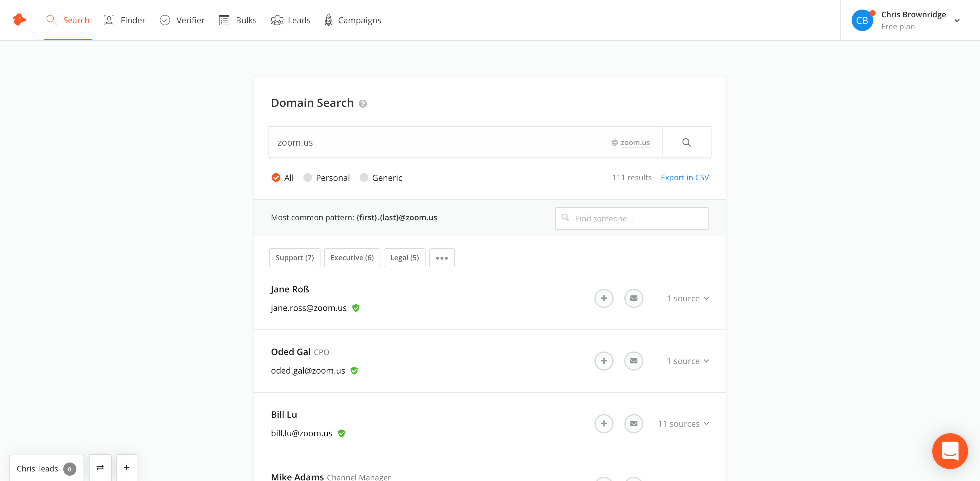Expand Oded Gal 1 source dropdown
This screenshot has width=980, height=481.
688,361
